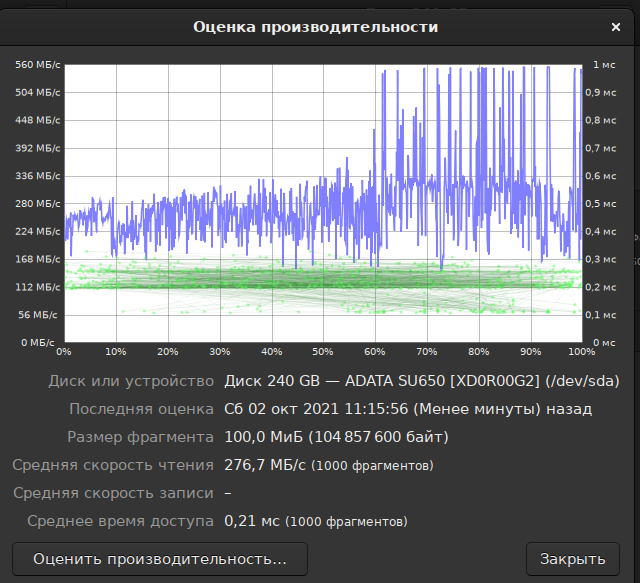The image size is (640, 583).
Task: Select the label 'Средняя скорость записи'
Action: pos(113,493)
